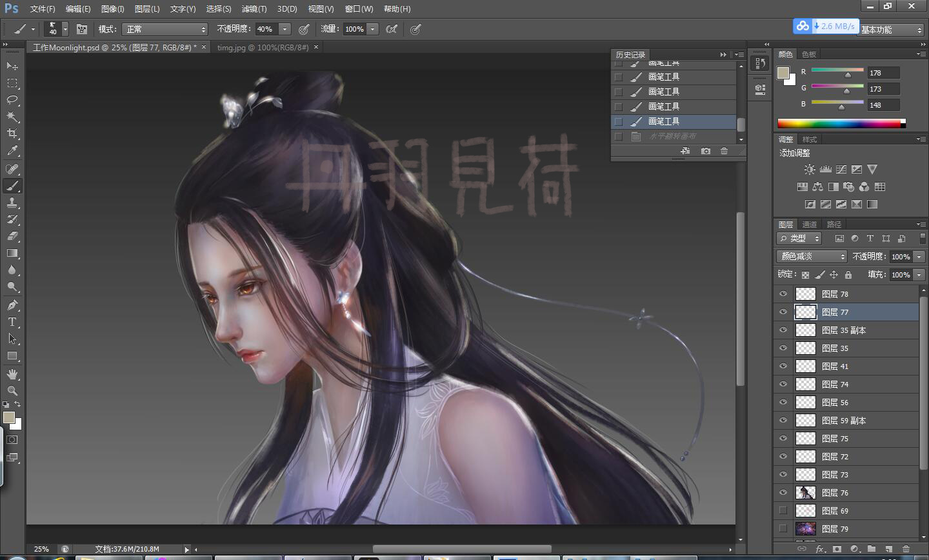The image size is (929, 560).
Task: Select the Rectangle shape tool
Action: pyautogui.click(x=12, y=356)
